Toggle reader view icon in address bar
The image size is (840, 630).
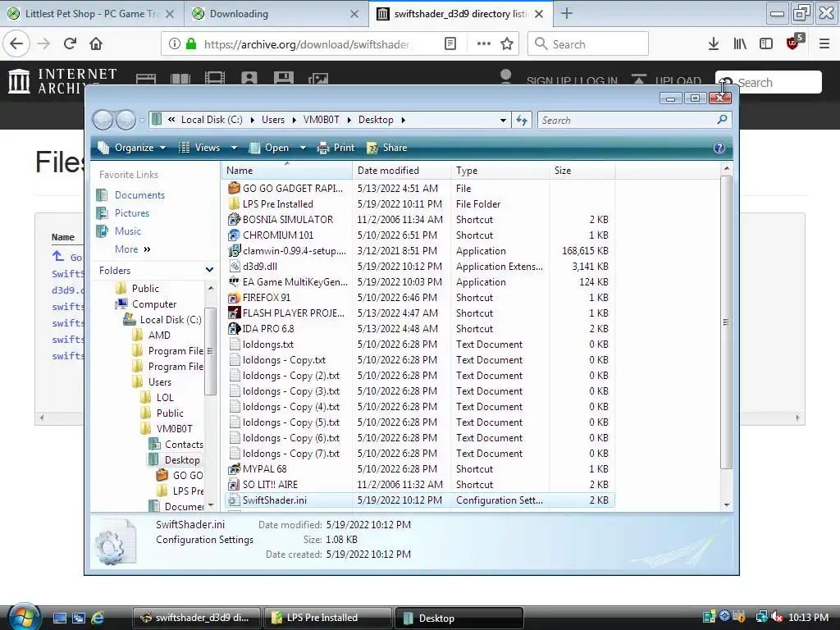pyautogui.click(x=450, y=44)
